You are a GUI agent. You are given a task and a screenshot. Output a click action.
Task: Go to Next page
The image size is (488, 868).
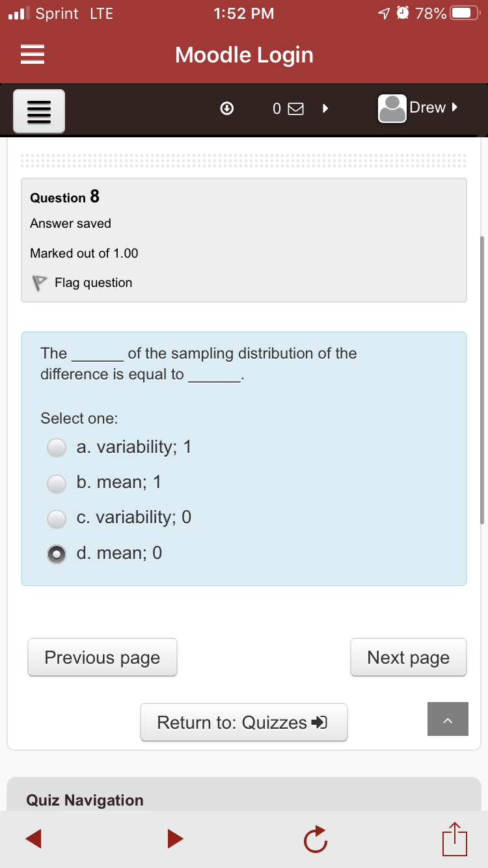[x=408, y=657]
